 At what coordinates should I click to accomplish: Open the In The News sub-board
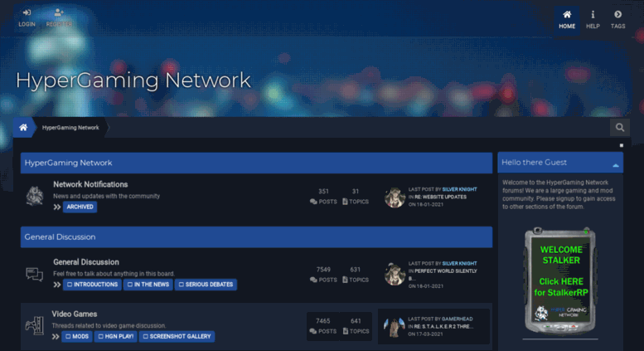(x=148, y=285)
